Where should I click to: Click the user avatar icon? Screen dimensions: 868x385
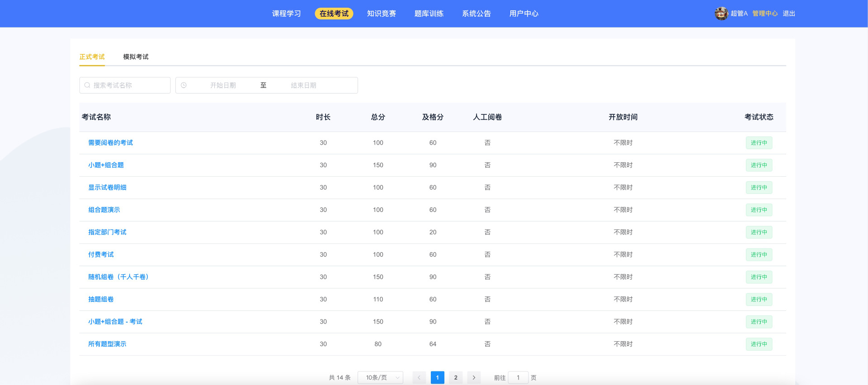721,14
